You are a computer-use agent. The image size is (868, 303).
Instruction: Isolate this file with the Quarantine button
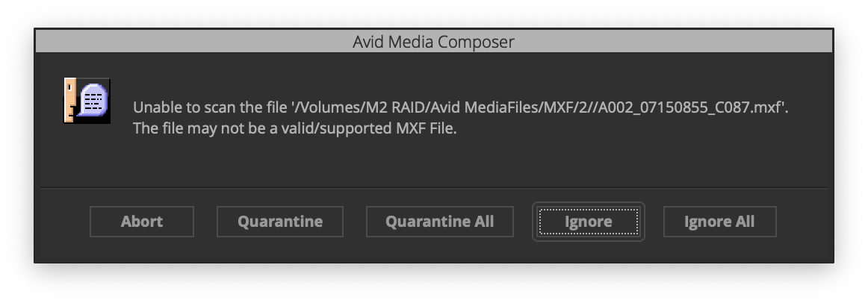280,222
